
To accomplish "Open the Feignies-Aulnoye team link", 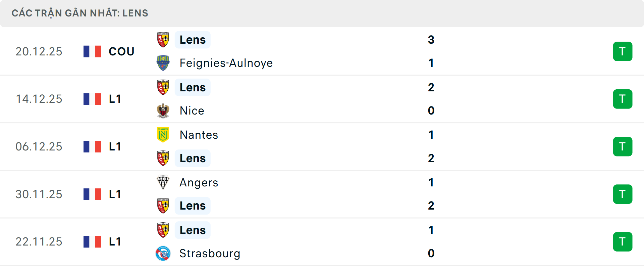I will click(x=226, y=63).
